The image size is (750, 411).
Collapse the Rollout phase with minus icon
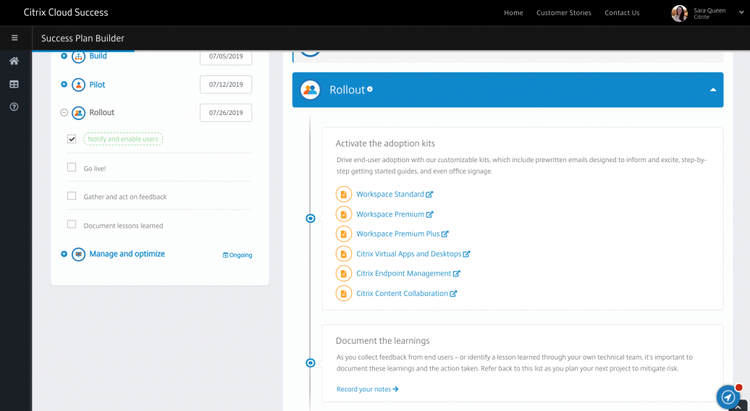64,112
